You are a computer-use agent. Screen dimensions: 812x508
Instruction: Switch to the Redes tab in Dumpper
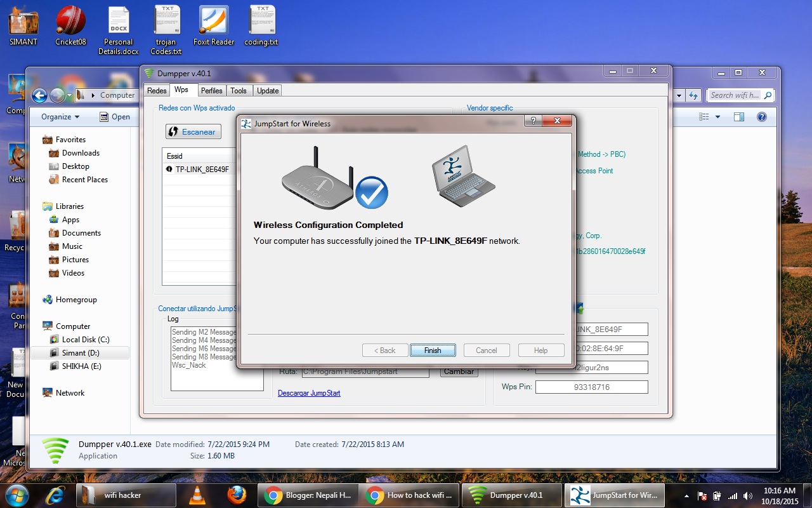click(157, 91)
